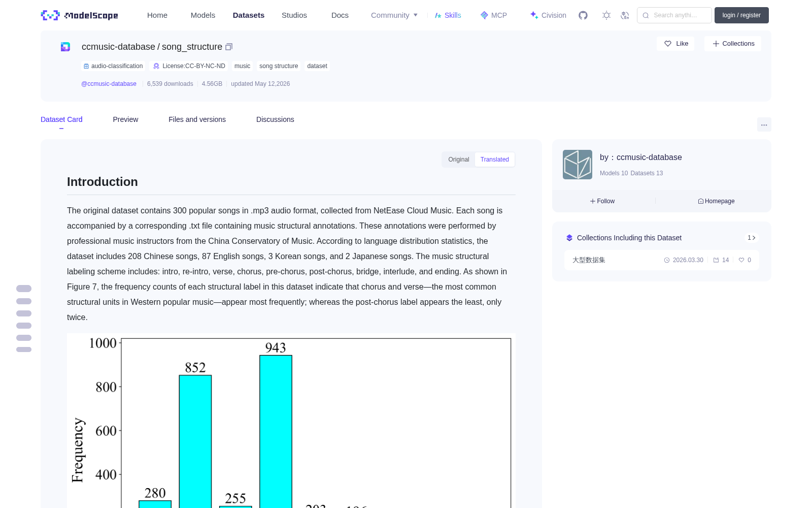Switch to Original text view
Screen dimensions: 812x508
(x=459, y=160)
